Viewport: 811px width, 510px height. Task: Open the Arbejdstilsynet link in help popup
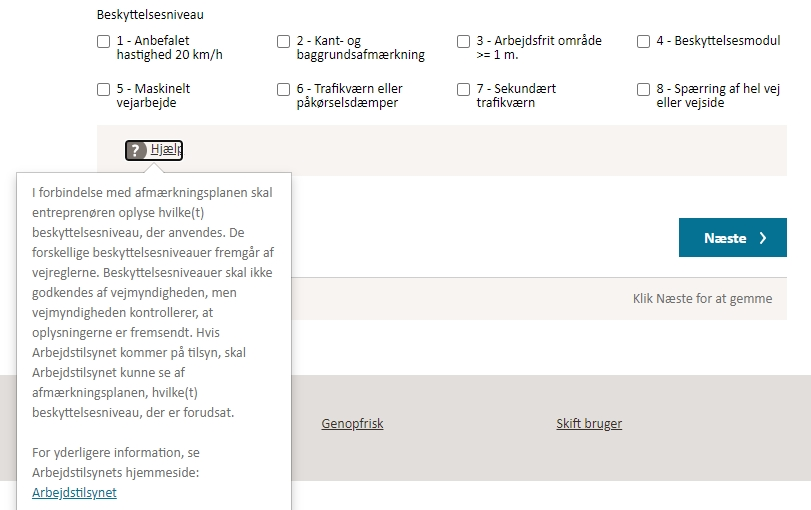(x=74, y=492)
